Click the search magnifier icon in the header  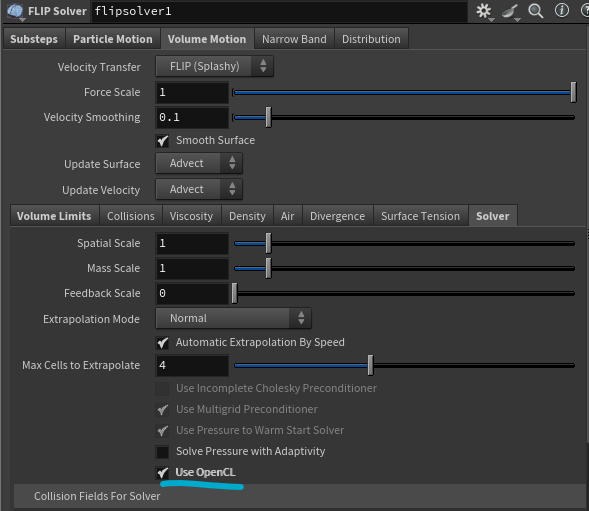point(535,11)
